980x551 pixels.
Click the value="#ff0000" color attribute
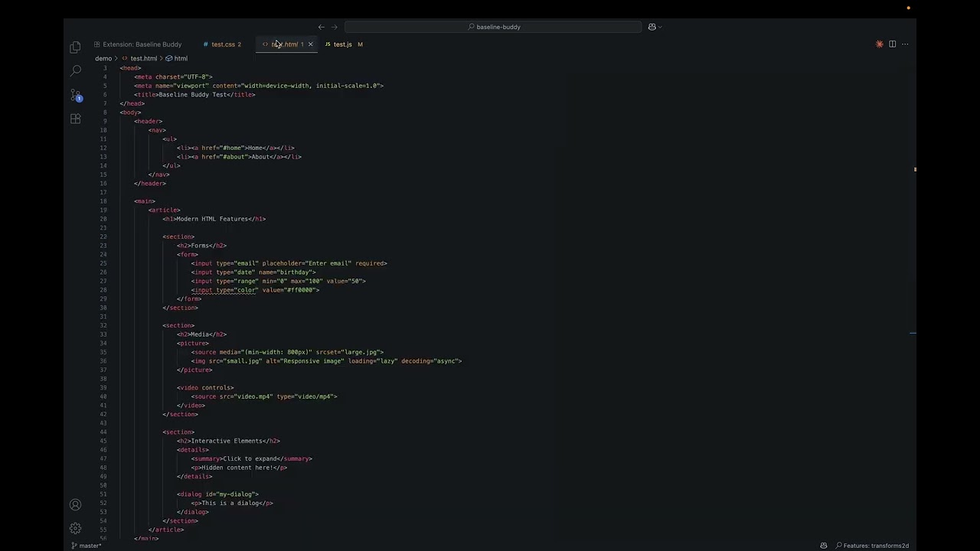(289, 290)
